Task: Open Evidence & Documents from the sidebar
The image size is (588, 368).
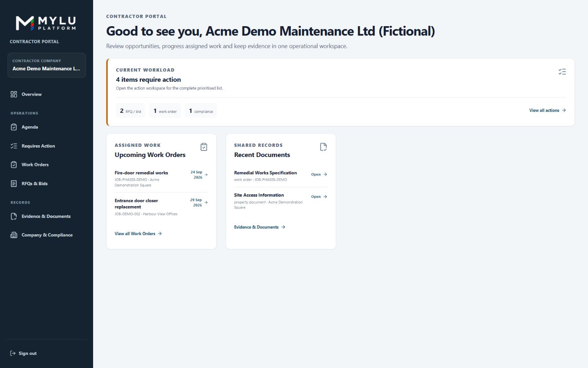Action: click(x=47, y=216)
